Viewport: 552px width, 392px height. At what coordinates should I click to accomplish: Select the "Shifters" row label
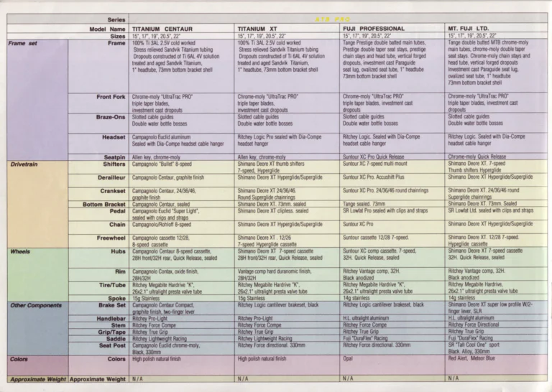(114, 164)
